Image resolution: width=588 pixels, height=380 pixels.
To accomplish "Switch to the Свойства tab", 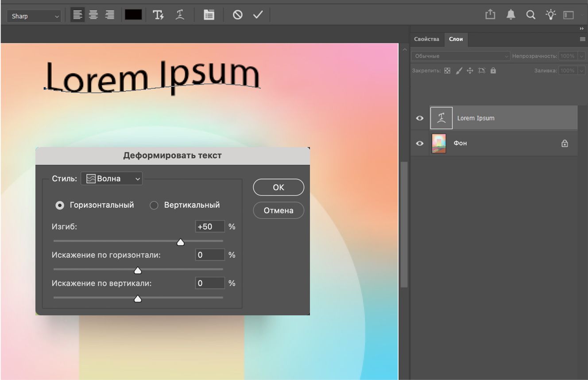I will point(426,39).
